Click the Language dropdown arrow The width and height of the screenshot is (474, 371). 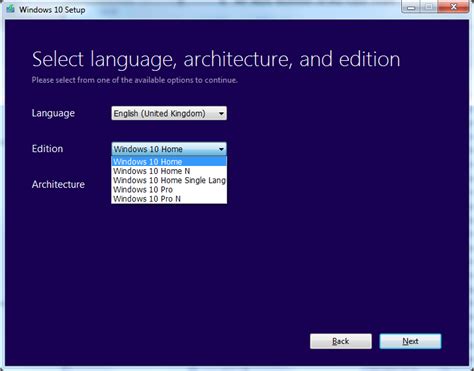point(221,114)
